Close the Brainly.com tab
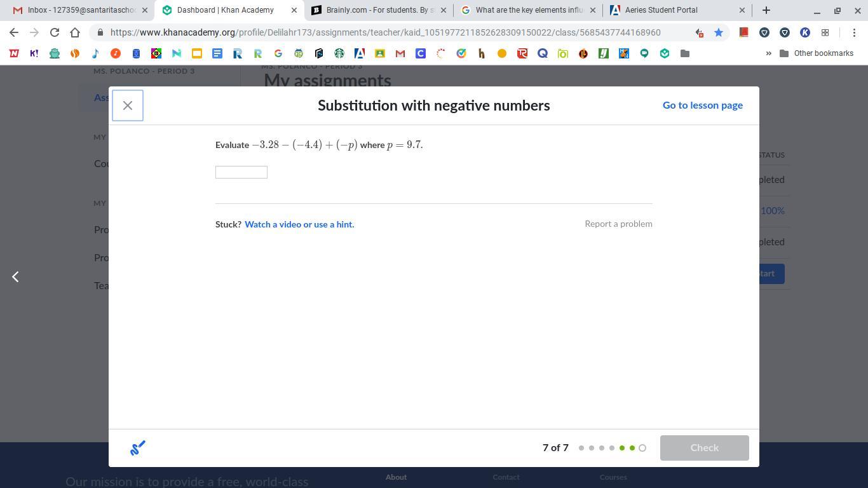The height and width of the screenshot is (488, 868). click(444, 10)
